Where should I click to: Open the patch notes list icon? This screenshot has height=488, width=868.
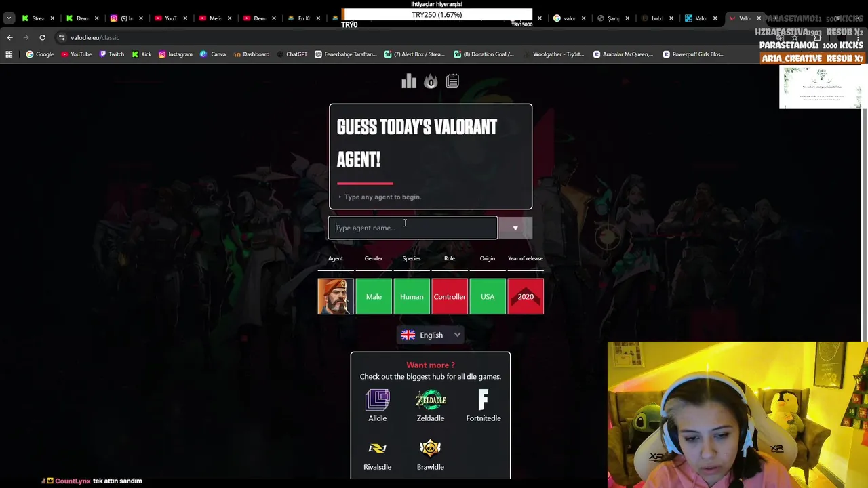pos(452,81)
